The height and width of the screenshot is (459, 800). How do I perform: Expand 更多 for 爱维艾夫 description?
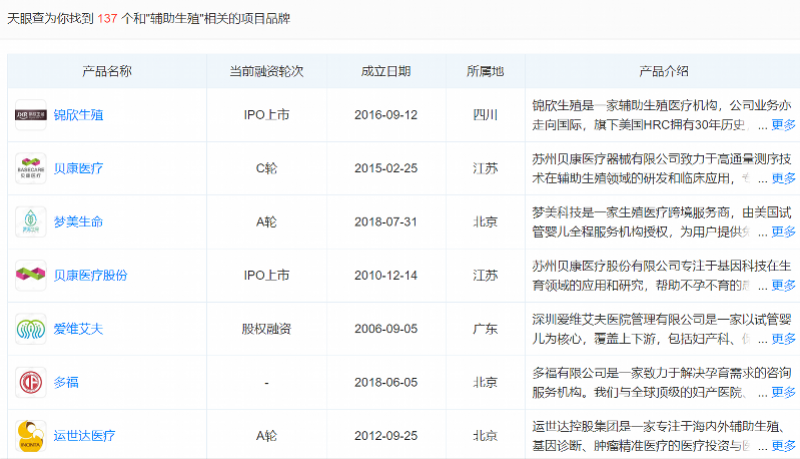pos(783,339)
